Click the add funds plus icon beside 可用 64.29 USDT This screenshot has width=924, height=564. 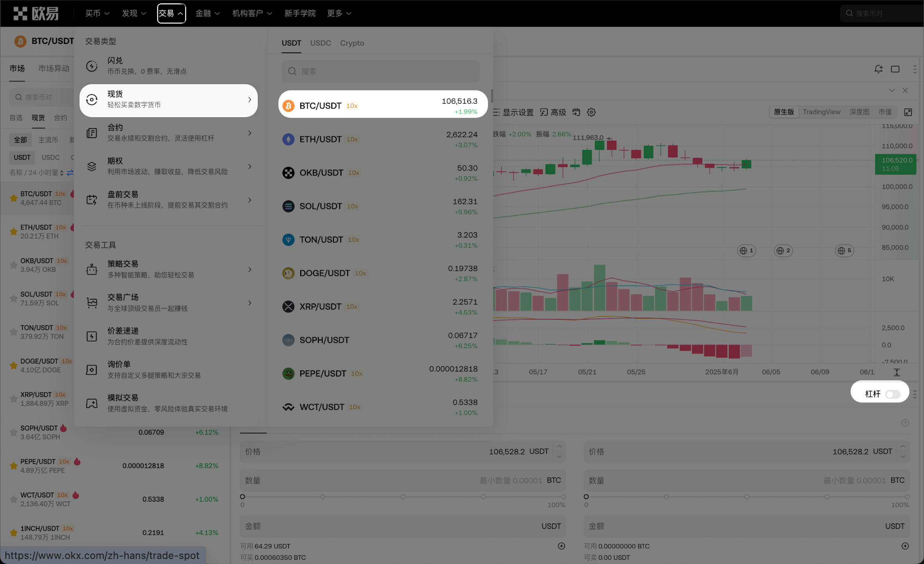[x=561, y=546]
